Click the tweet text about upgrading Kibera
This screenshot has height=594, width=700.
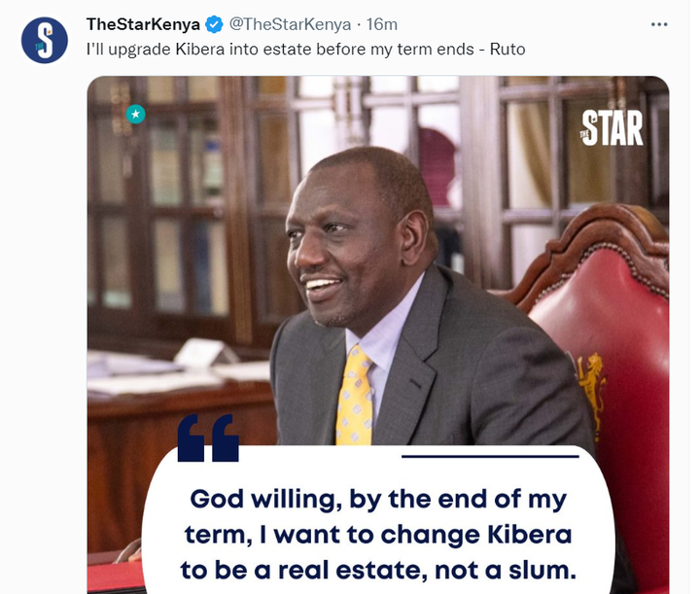pos(306,49)
